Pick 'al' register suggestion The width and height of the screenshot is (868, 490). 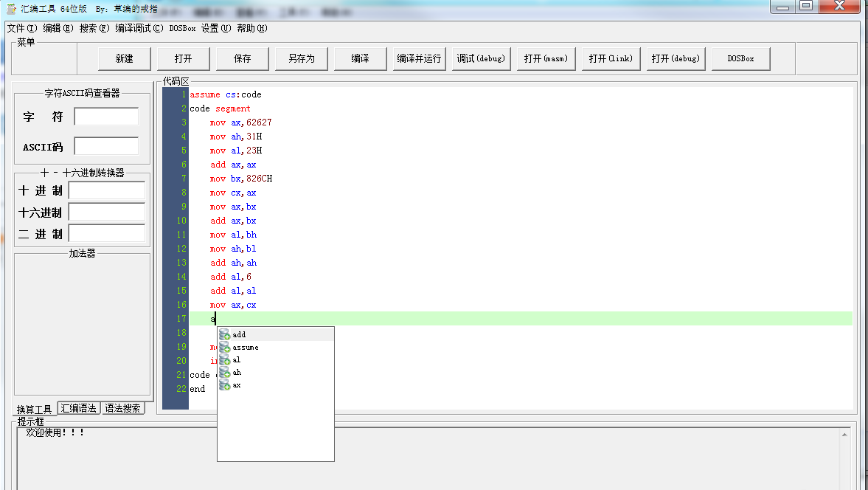(237, 360)
